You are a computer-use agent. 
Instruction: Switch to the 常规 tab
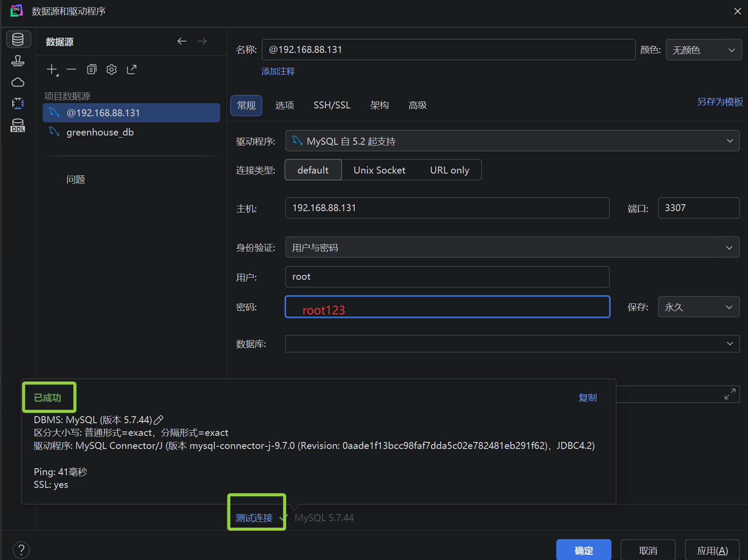click(x=246, y=105)
